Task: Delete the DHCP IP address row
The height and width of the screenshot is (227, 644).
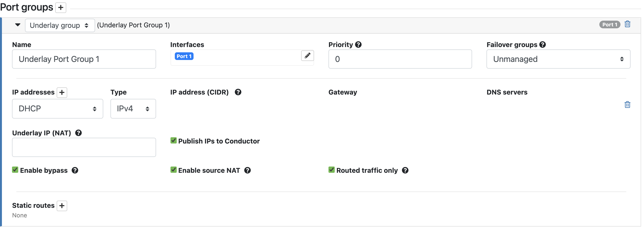Action: click(627, 104)
